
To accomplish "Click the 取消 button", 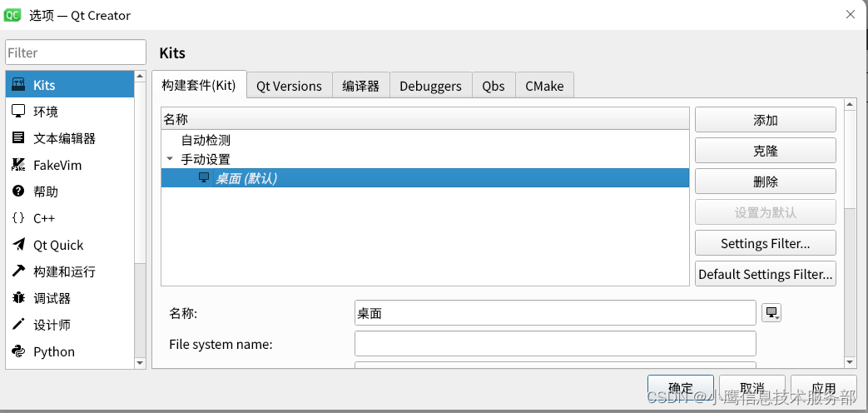I will [752, 387].
